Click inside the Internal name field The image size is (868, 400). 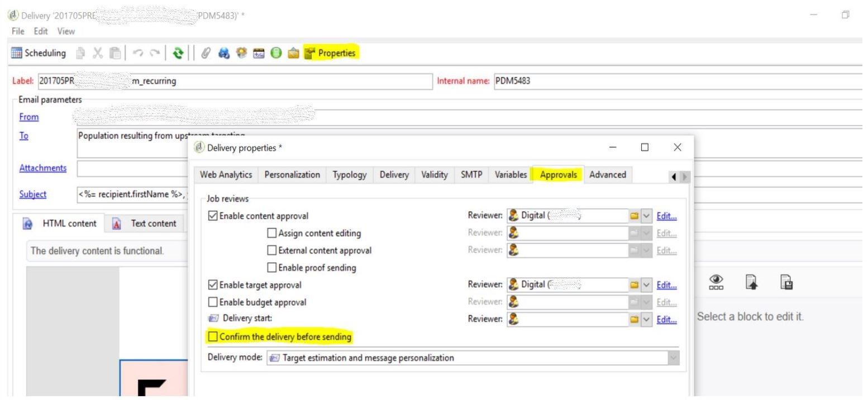point(670,81)
